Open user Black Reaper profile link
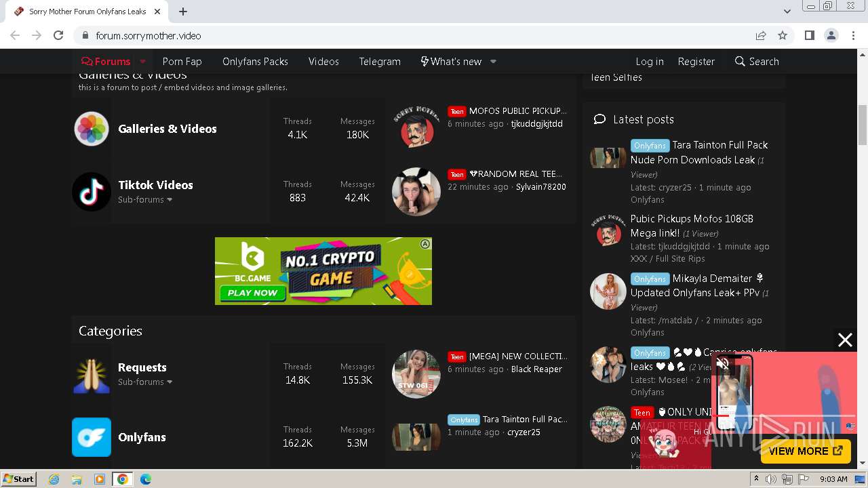 [536, 369]
